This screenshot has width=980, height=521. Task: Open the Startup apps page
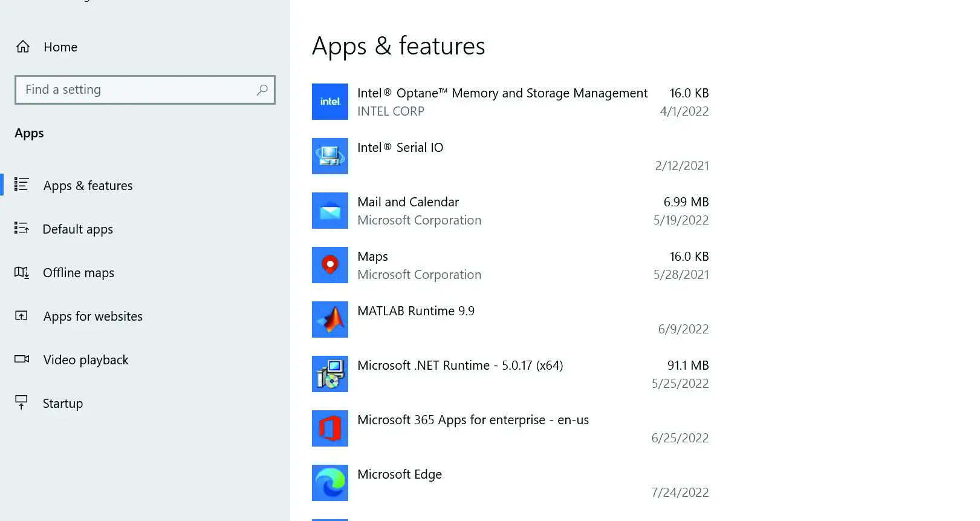[62, 404]
